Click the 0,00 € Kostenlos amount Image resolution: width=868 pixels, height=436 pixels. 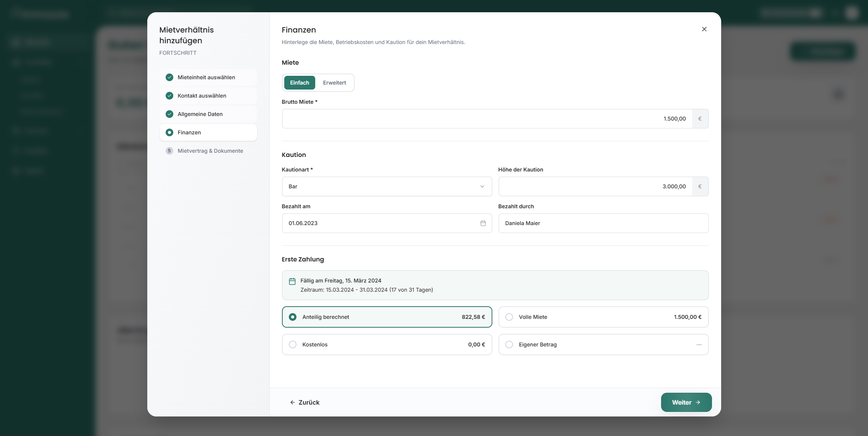tap(476, 345)
